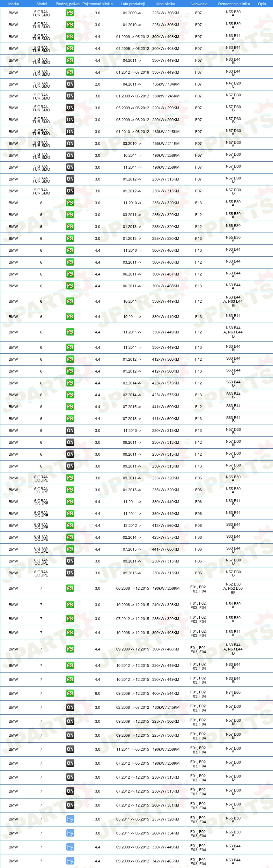Select the 6.0 engine capacity cell
The height and width of the screenshot is (868, 273).
tap(97, 693)
